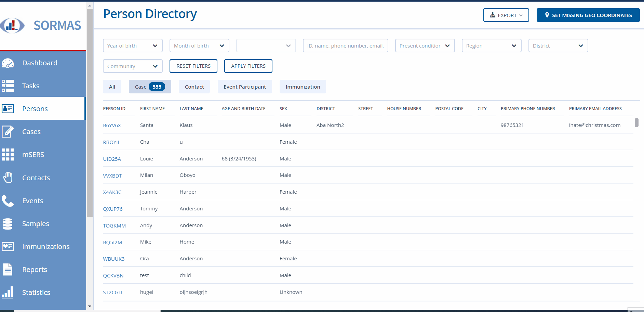Switch to the Event Participant tab
The image size is (644, 312).
tap(245, 87)
